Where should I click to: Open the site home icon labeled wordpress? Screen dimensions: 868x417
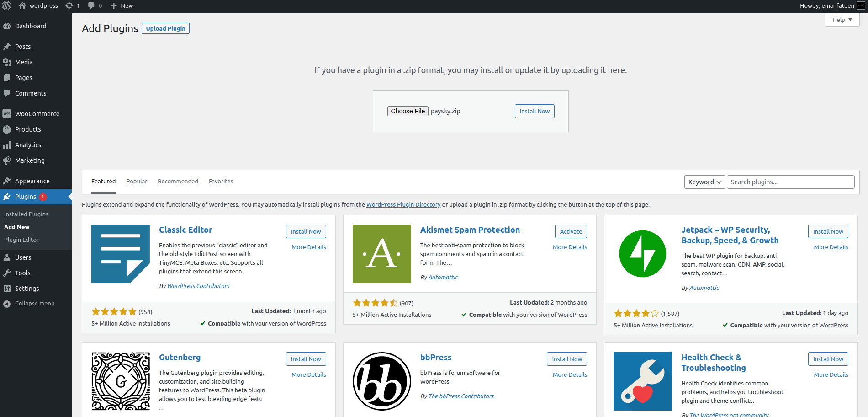click(x=22, y=5)
